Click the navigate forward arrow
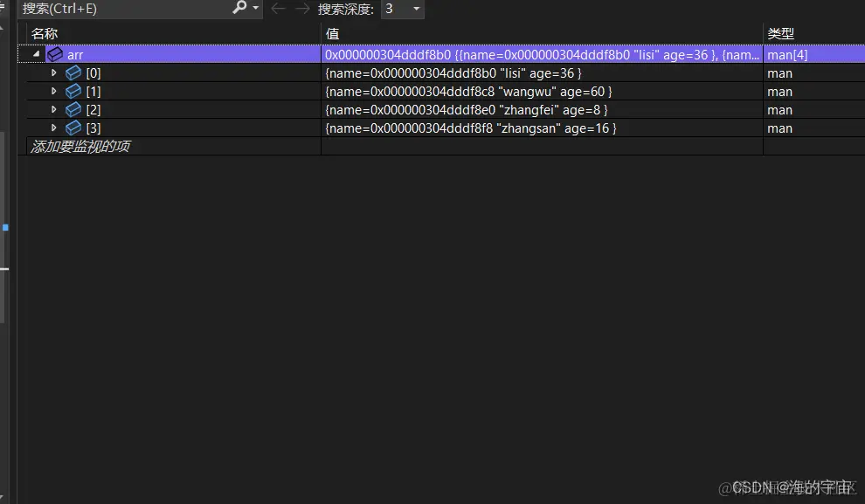 (302, 8)
